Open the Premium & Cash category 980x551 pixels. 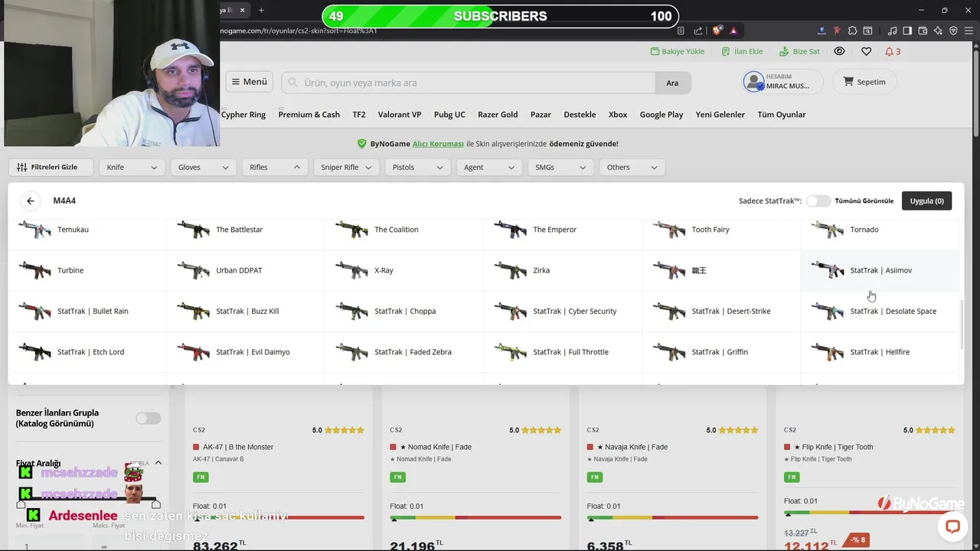309,115
